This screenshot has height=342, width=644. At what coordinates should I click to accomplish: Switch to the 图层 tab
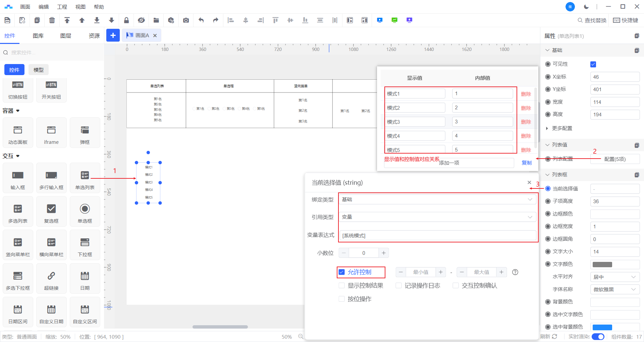click(66, 36)
